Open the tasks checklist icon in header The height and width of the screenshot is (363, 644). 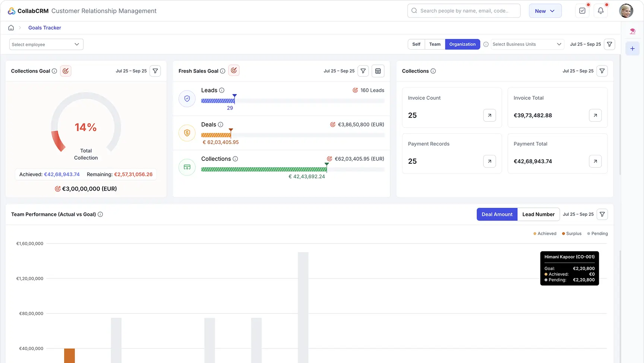(x=582, y=11)
